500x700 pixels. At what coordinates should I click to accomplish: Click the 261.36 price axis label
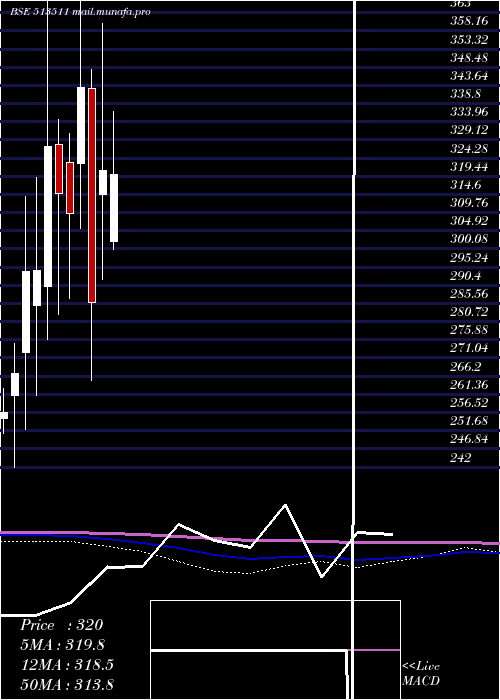(x=469, y=384)
